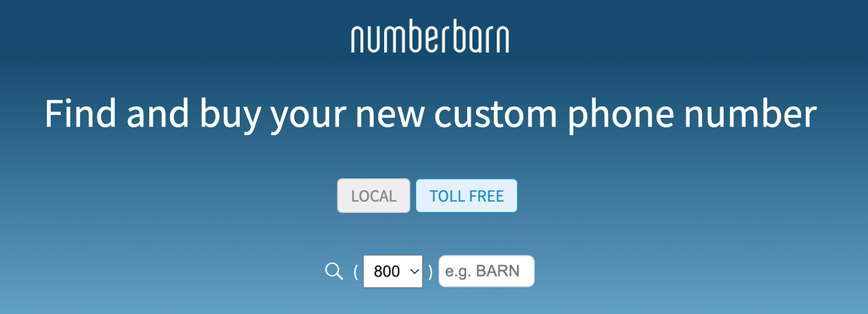Viewport: 868px width, 314px height.
Task: Go to homepage via numberbarn wordmark
Action: (x=430, y=36)
